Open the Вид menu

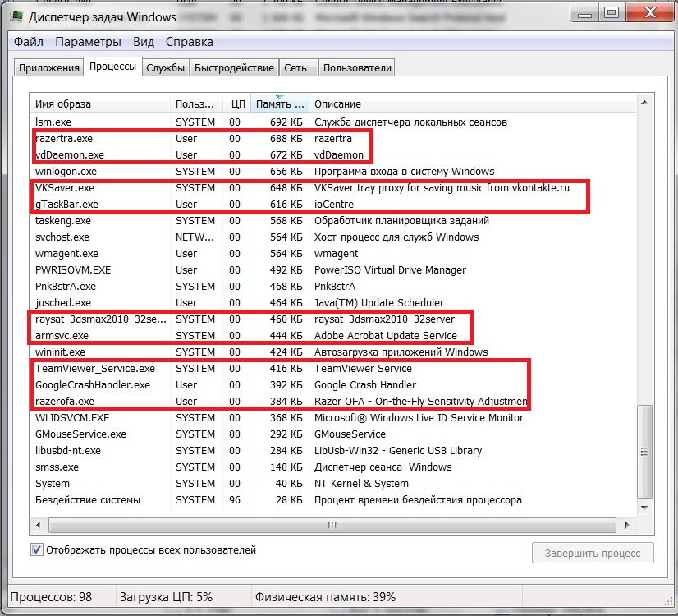click(x=144, y=42)
